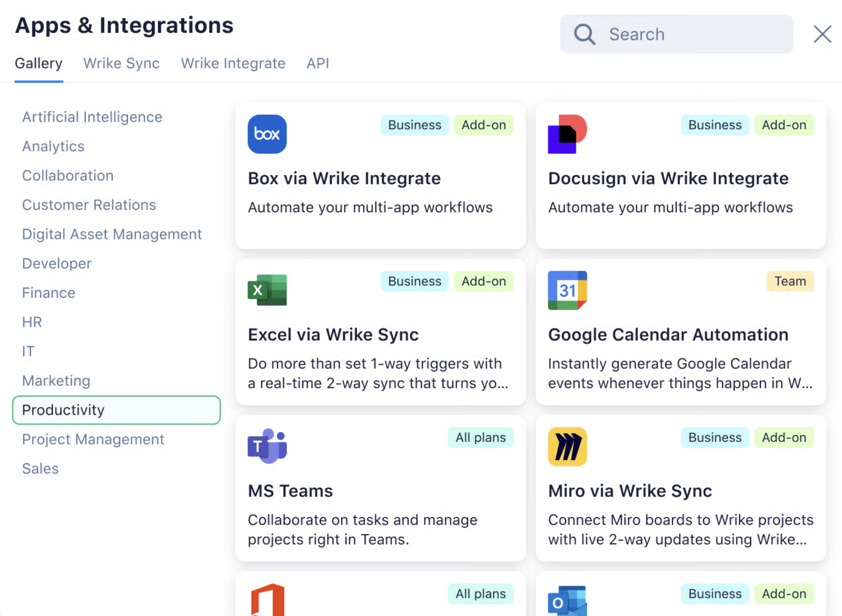Click the MS Teams logo icon

[267, 446]
